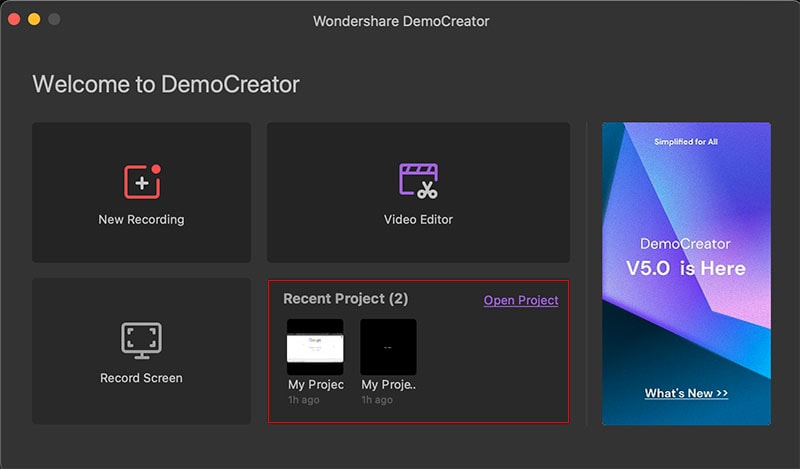The height and width of the screenshot is (469, 800).
Task: Select the Video Editor label
Action: click(418, 219)
